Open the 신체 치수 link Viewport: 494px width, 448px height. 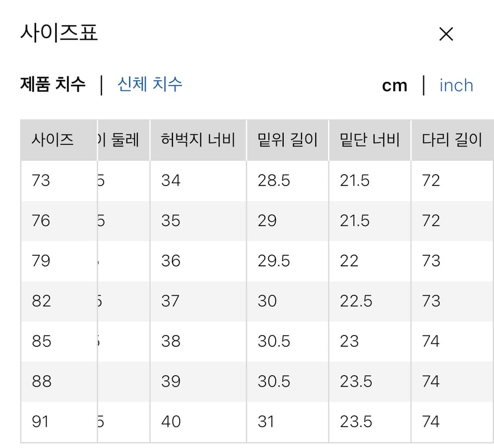pos(149,85)
